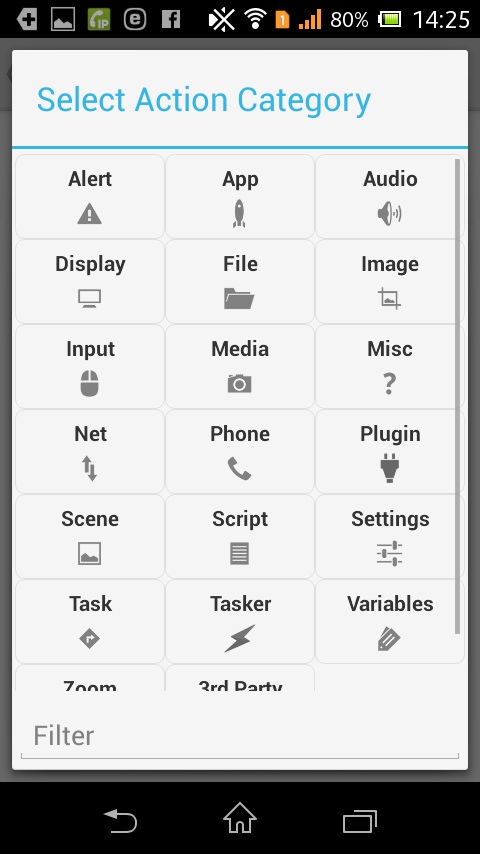Open the Misc question mark category

point(390,367)
